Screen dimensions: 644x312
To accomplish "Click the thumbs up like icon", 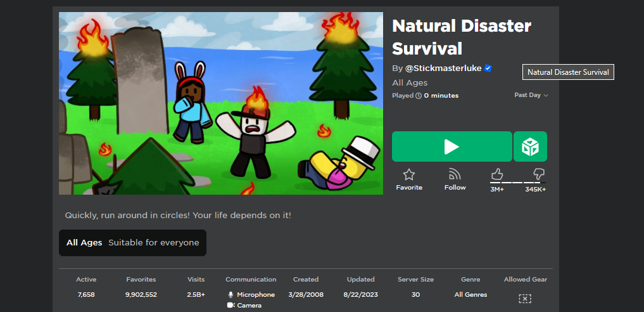I will [x=497, y=174].
